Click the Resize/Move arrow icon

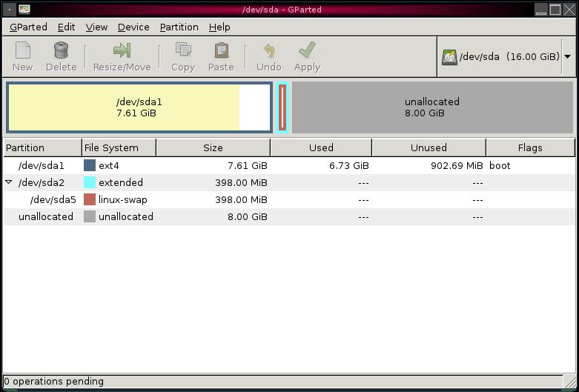(x=122, y=50)
